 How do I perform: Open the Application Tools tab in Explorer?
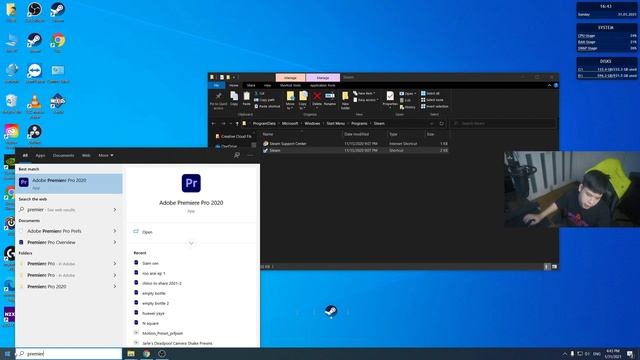[x=322, y=85]
